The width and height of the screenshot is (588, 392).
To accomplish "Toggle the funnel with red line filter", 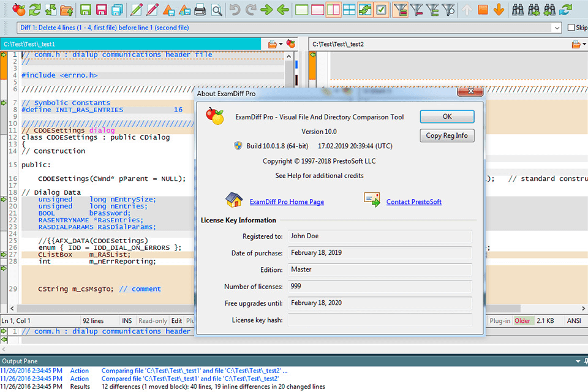I will (417, 10).
